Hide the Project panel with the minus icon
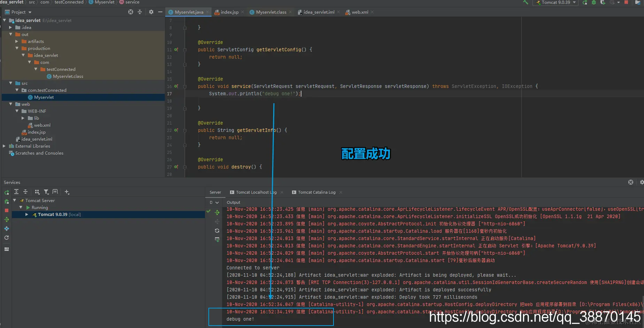644x328 pixels. point(160,12)
